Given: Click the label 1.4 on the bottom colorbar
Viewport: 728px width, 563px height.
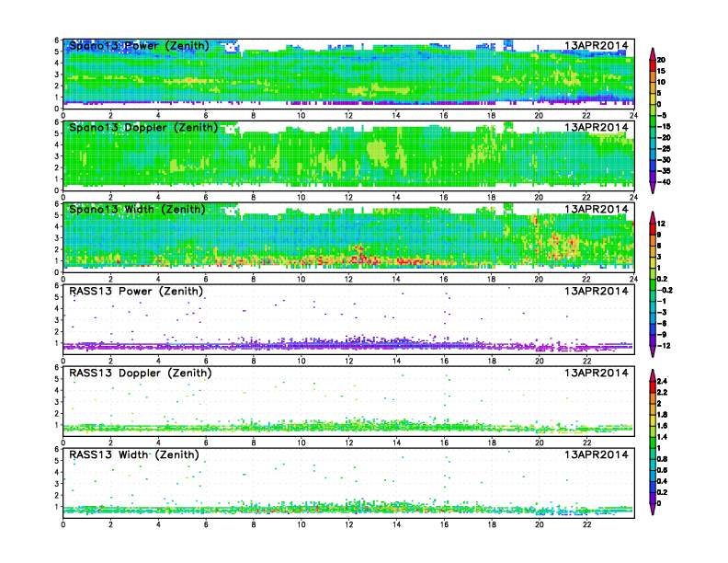Looking at the screenshot, I should pyautogui.click(x=663, y=437).
